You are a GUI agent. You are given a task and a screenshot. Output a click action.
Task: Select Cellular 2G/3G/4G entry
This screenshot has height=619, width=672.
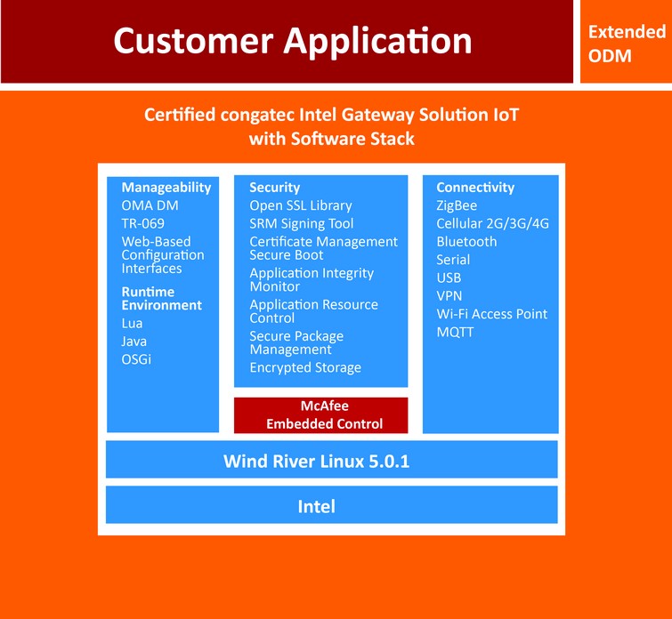pos(492,223)
